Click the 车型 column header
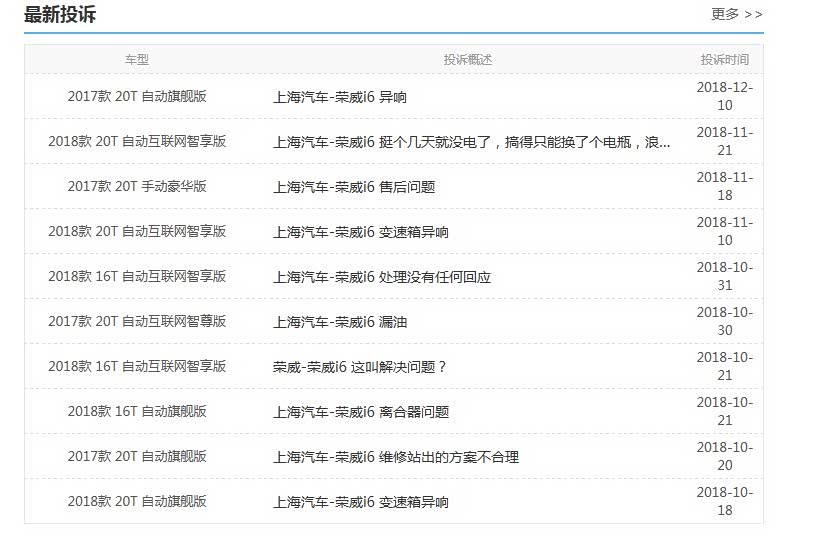Viewport: 813px width, 536px height. pyautogui.click(x=137, y=60)
